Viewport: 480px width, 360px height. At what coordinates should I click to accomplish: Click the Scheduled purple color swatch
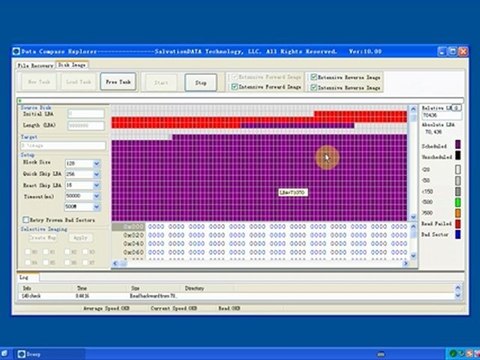[458, 144]
